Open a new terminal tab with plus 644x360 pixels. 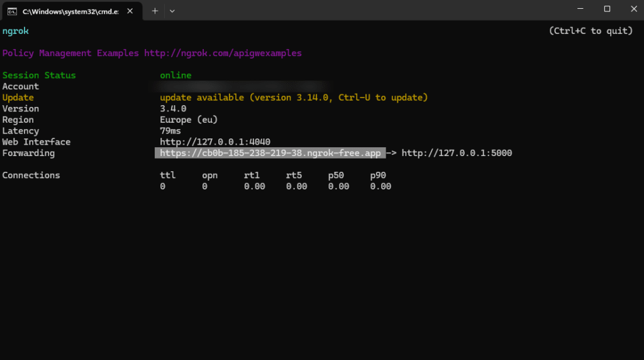pyautogui.click(x=155, y=11)
